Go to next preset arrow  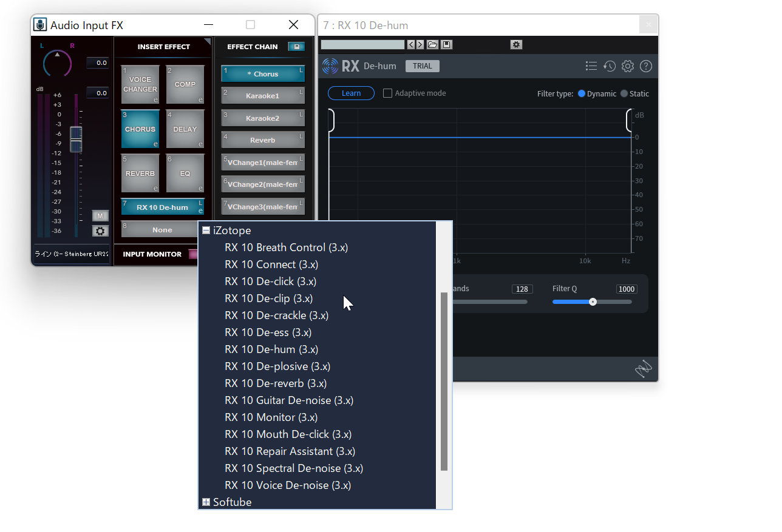click(420, 45)
